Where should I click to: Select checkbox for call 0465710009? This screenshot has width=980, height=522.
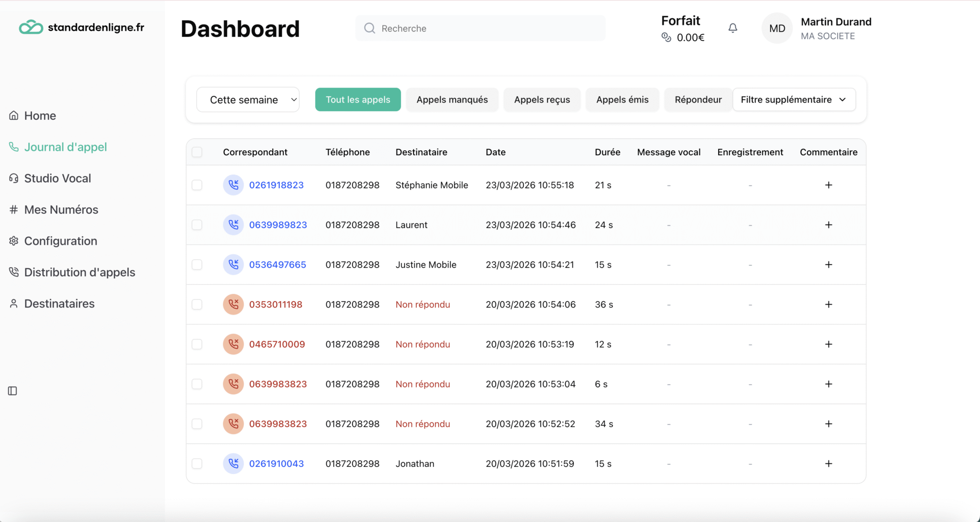[197, 344]
